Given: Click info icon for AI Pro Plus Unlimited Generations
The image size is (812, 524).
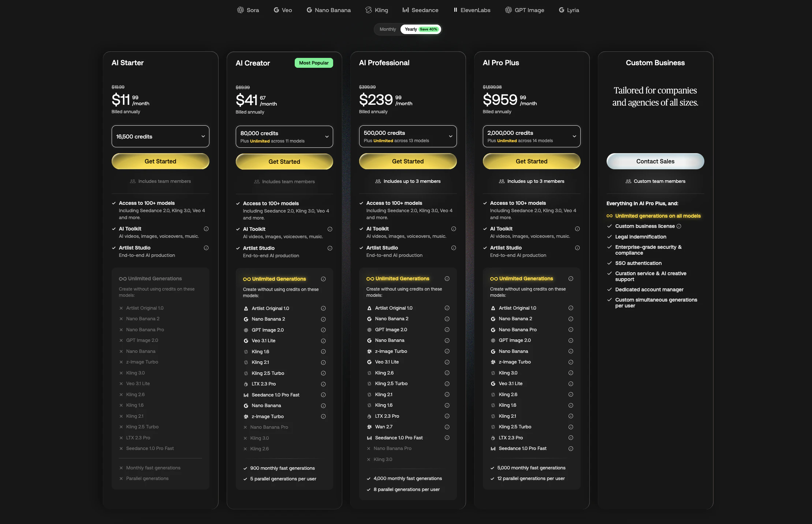Looking at the screenshot, I should [x=571, y=278].
